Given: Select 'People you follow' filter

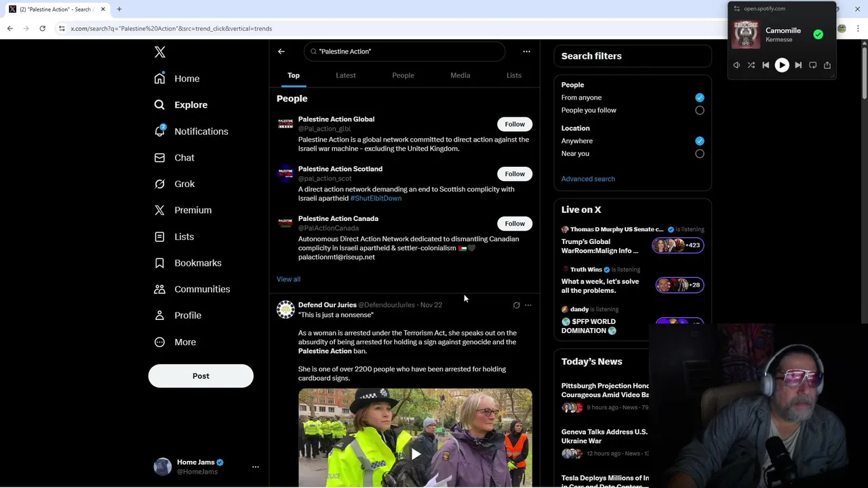Looking at the screenshot, I should pos(700,110).
